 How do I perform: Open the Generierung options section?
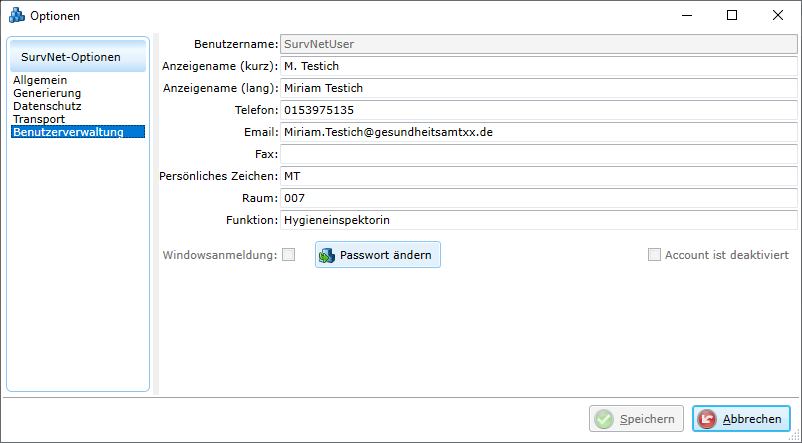[x=46, y=93]
